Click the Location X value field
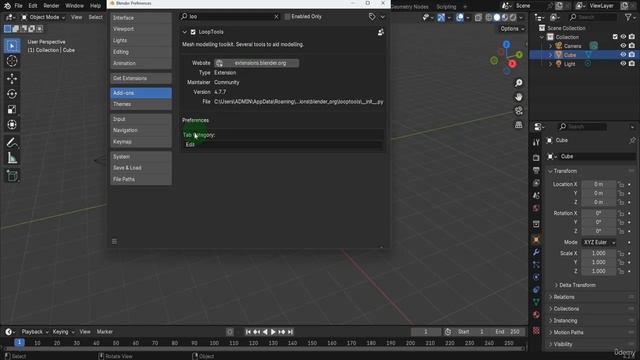Viewport: 640px width, 360px height. pyautogui.click(x=598, y=184)
